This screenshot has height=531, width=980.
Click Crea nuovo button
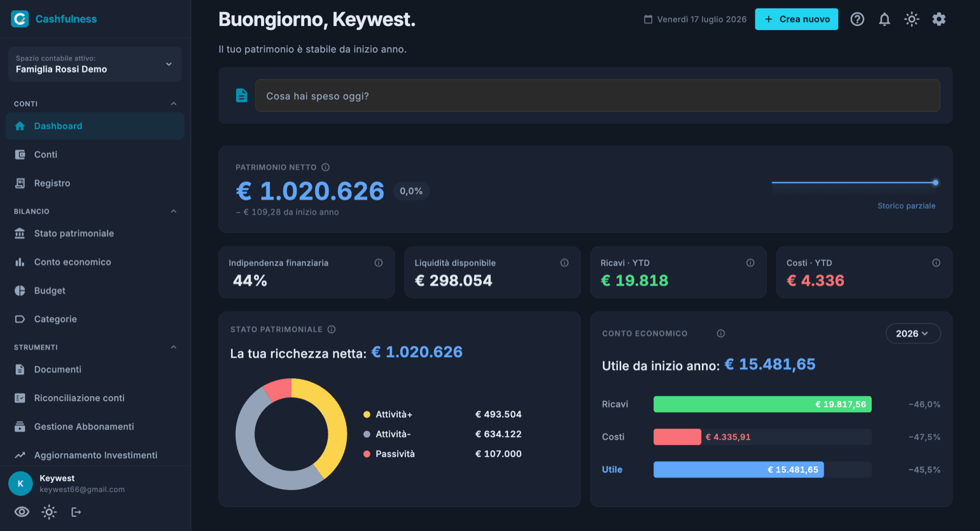pyautogui.click(x=796, y=19)
